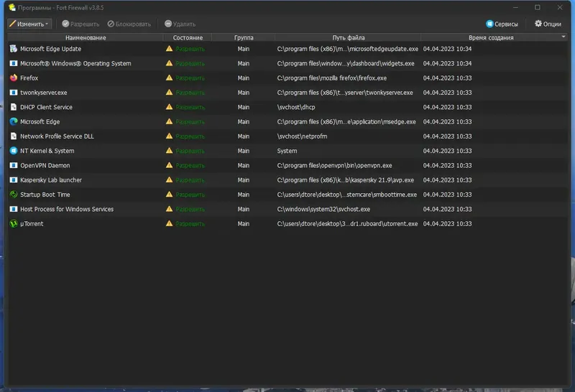Select DHCP Client Service name
575x392 pixels.
(x=46, y=107)
